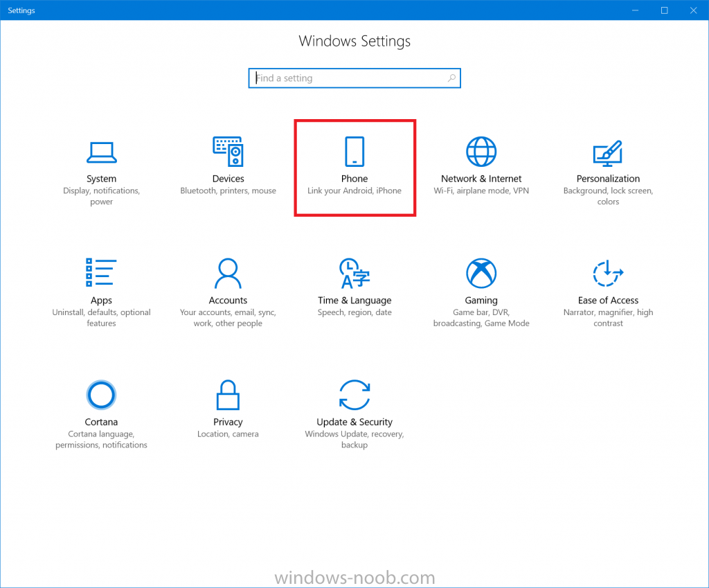This screenshot has height=588, width=709.
Task: Open the Personalization paintbrush icon
Action: (x=608, y=153)
